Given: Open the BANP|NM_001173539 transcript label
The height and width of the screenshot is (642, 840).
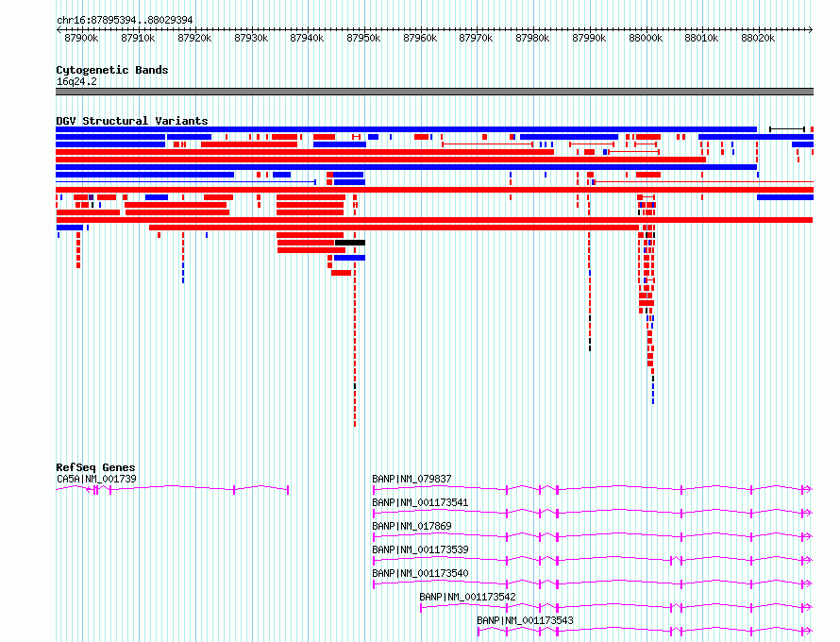Looking at the screenshot, I should pos(421,549).
